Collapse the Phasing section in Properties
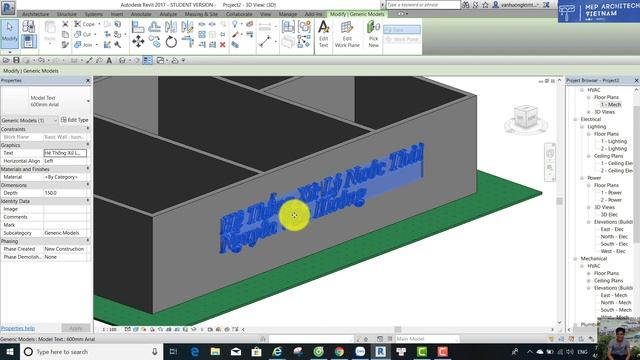 (x=88, y=241)
